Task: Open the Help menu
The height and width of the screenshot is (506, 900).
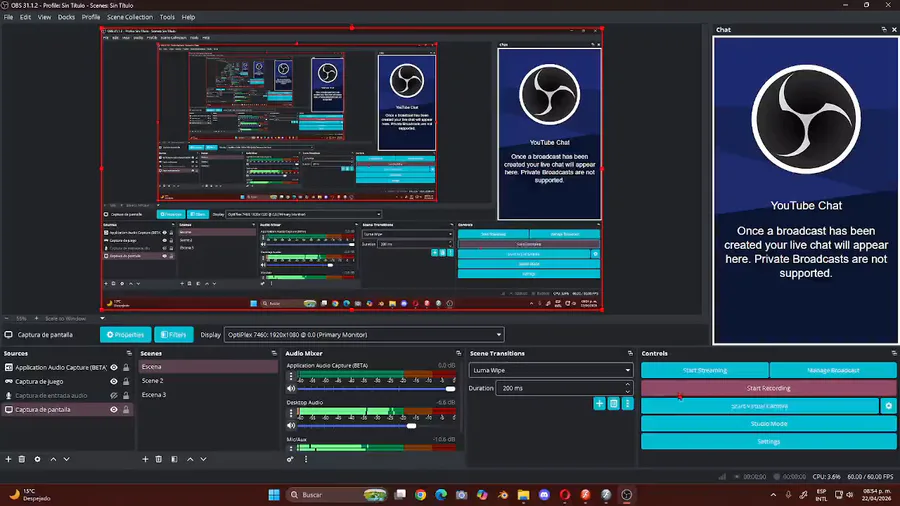Action: [x=188, y=17]
